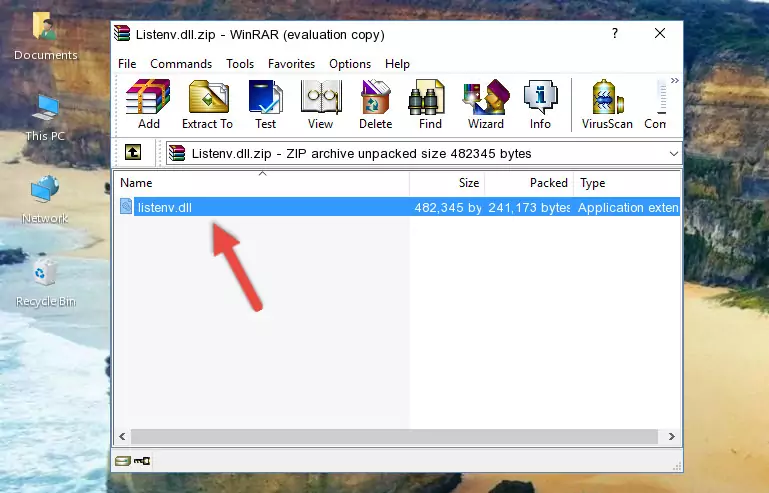This screenshot has height=493, width=769.
Task: Click the Extract To toolbar icon
Action: [207, 104]
